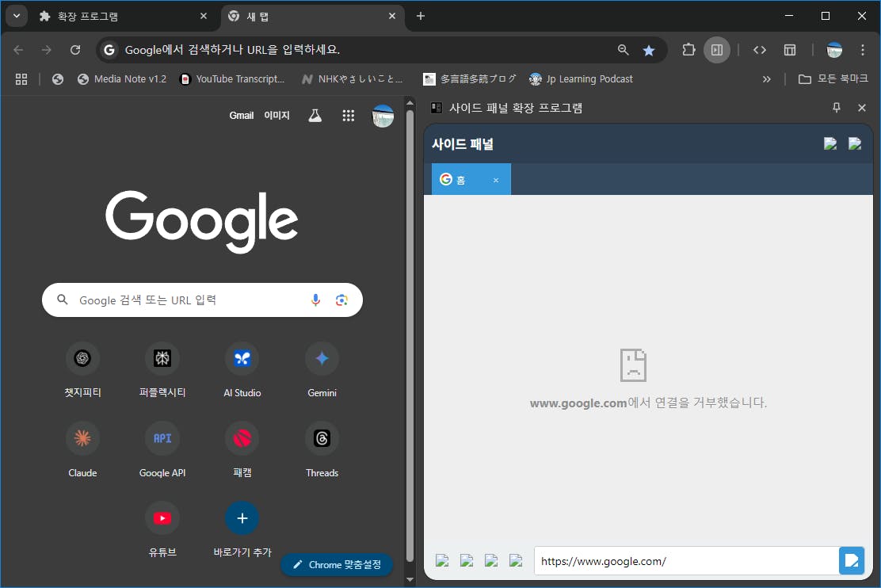
Task: Open the Gmail link
Action: pyautogui.click(x=242, y=115)
